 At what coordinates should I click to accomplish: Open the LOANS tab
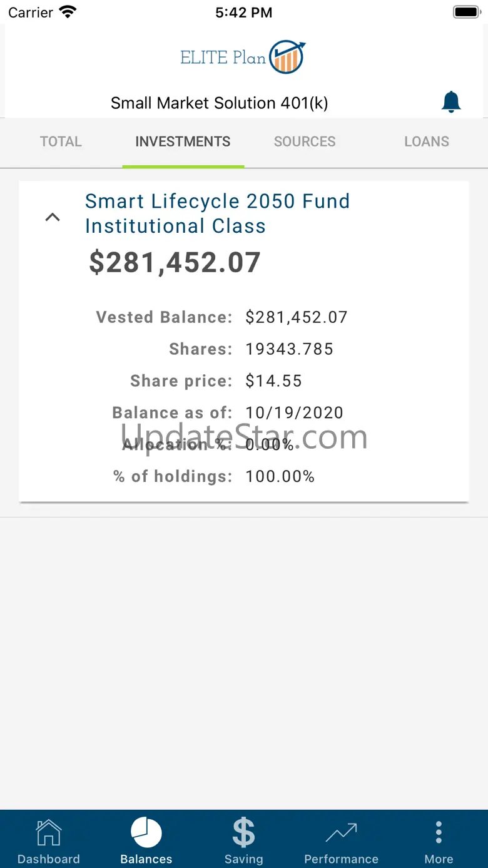click(x=427, y=142)
